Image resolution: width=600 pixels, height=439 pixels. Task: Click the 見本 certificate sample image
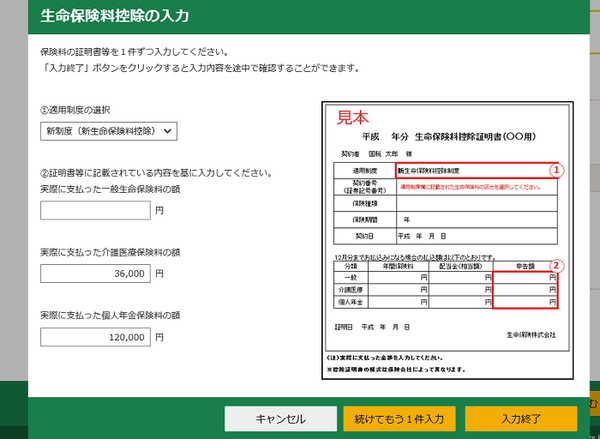447,240
